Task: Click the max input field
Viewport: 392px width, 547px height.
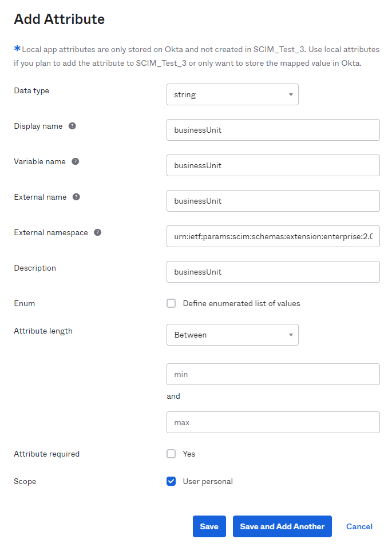Action: [273, 422]
